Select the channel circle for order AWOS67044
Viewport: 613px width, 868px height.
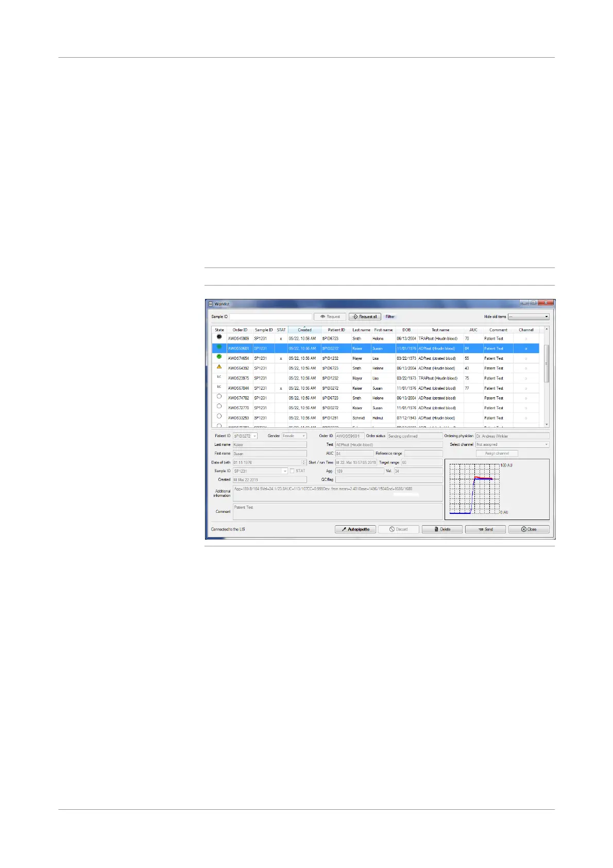(526, 388)
